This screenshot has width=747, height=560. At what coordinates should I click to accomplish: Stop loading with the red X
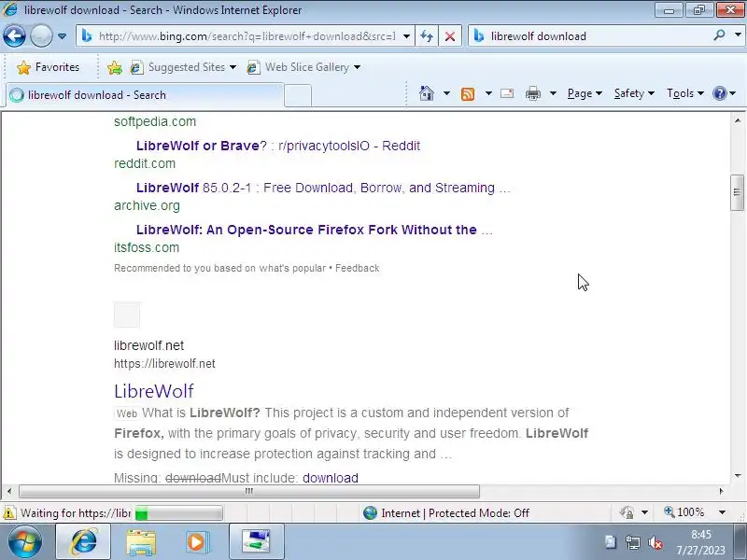pyautogui.click(x=450, y=36)
